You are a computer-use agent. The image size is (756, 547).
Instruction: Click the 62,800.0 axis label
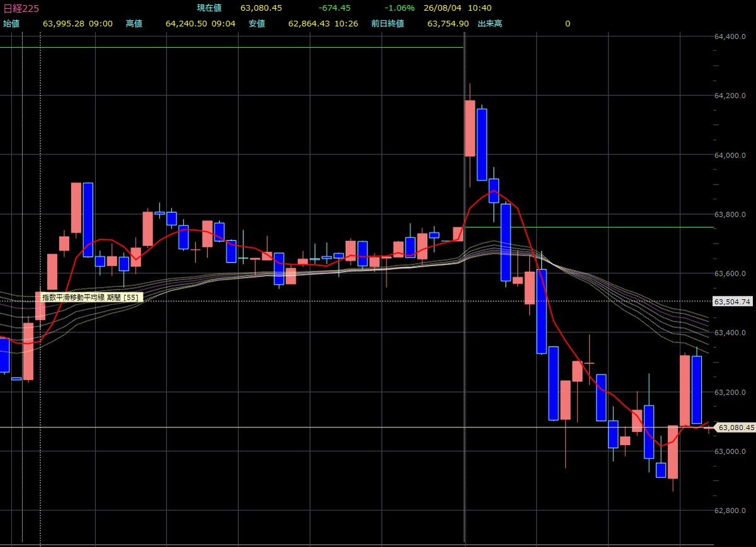[731, 510]
